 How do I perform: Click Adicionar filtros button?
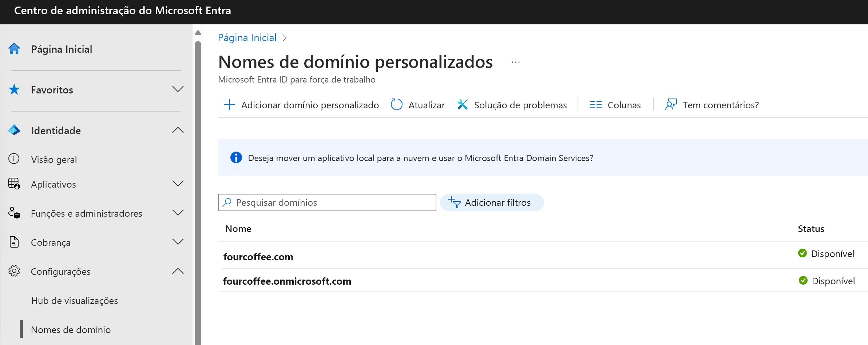492,202
